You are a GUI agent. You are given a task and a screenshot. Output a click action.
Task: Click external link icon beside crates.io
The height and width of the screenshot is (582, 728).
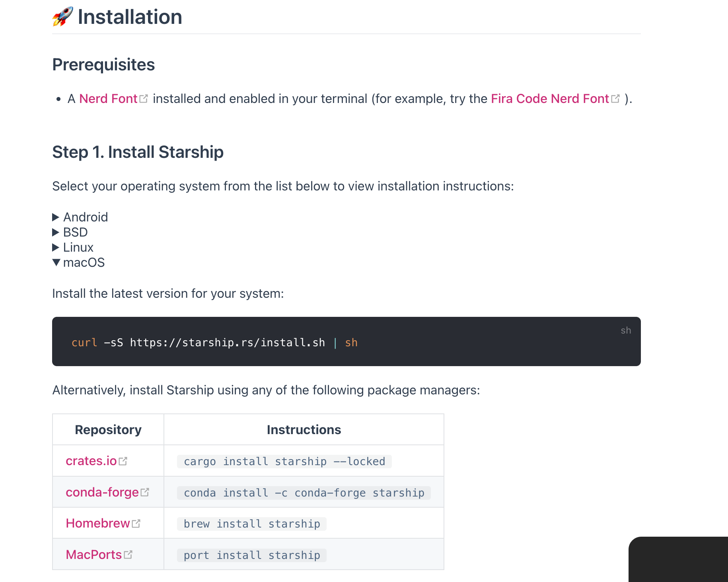123,461
